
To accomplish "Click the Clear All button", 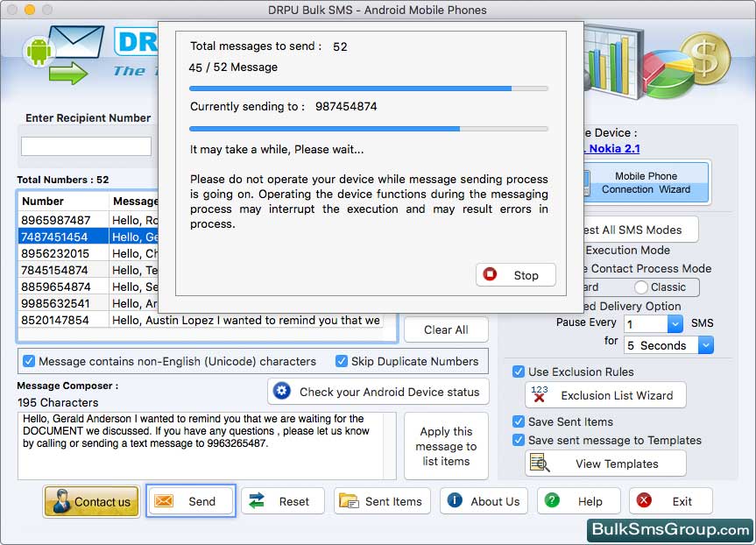I will (x=446, y=329).
